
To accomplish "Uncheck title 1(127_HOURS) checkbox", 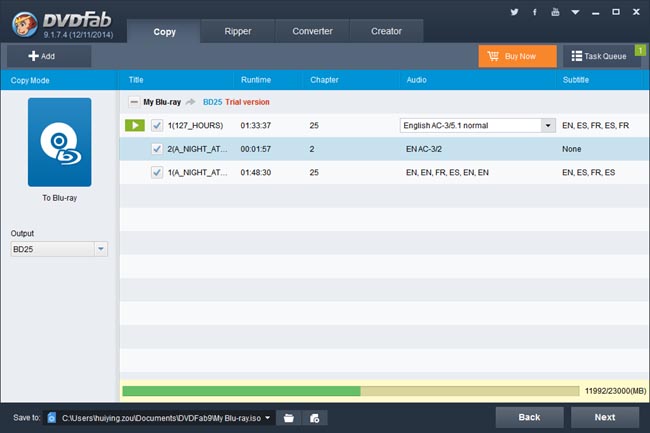I will click(x=157, y=125).
